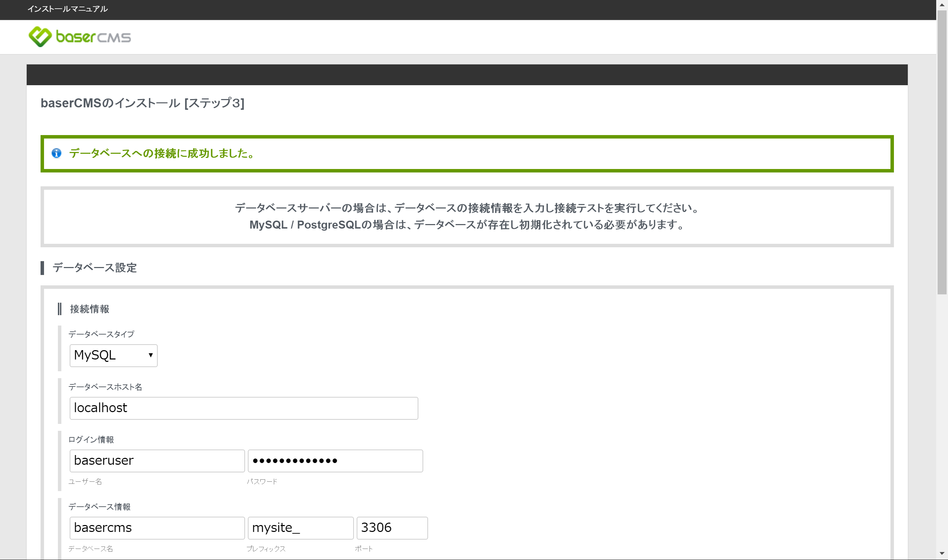This screenshot has height=560, width=948.
Task: Click the データベース情報 label
Action: [x=99, y=507]
